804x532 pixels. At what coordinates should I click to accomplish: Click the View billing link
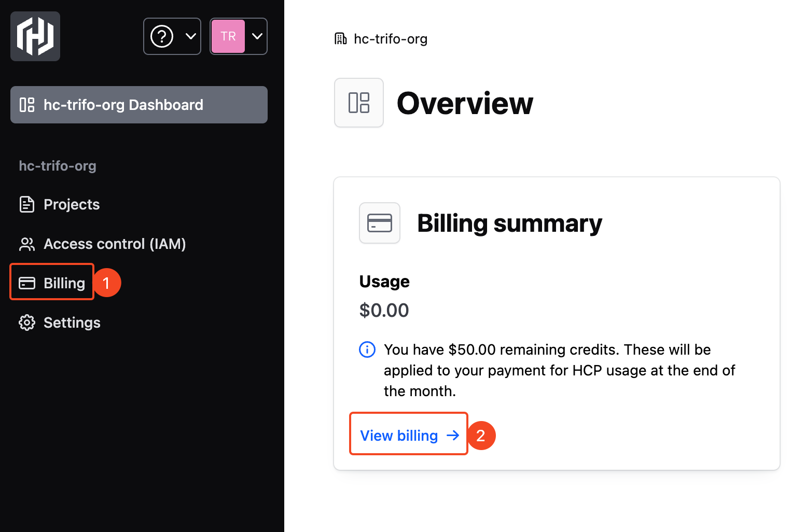click(x=399, y=436)
